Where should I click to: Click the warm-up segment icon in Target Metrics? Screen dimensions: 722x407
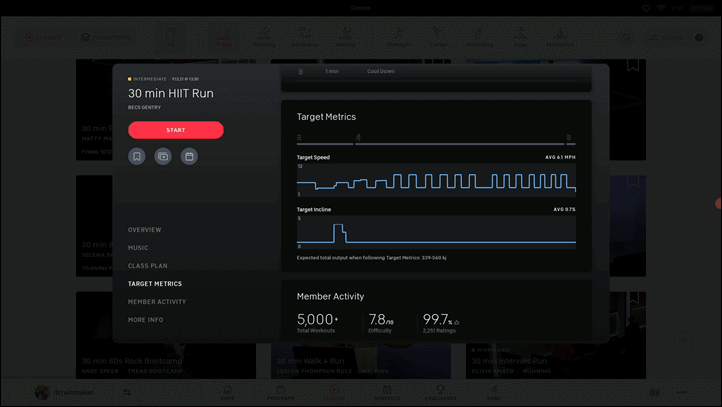pos(299,137)
